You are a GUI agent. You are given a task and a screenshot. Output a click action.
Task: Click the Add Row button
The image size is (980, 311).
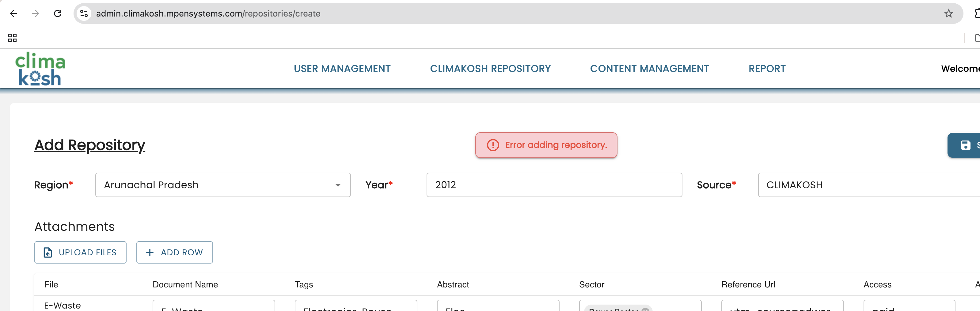[175, 253]
